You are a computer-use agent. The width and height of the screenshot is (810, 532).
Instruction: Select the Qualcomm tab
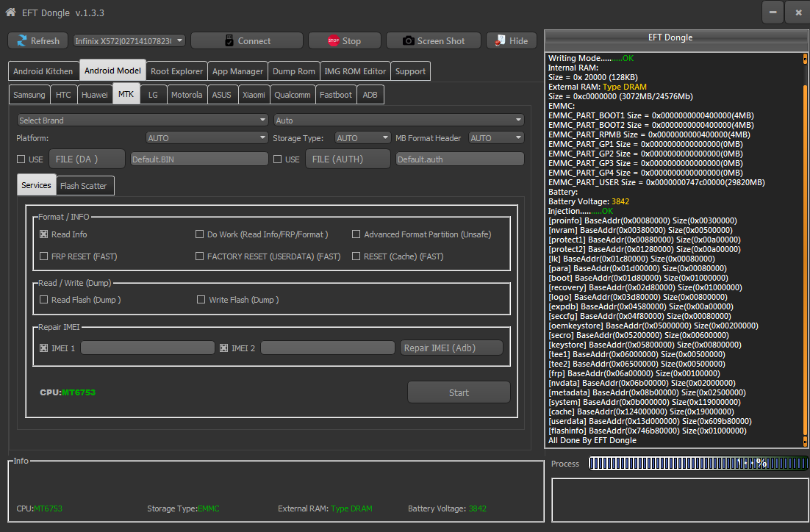(293, 95)
